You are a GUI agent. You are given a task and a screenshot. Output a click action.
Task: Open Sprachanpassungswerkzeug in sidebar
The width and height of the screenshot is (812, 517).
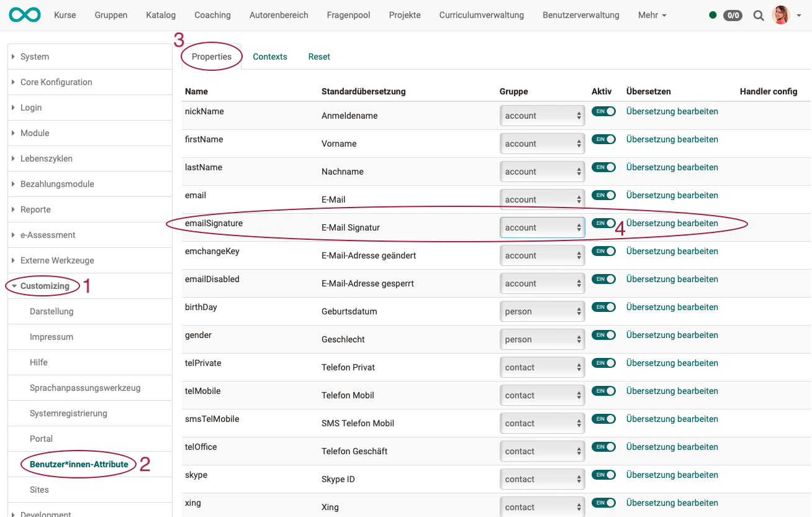click(85, 388)
